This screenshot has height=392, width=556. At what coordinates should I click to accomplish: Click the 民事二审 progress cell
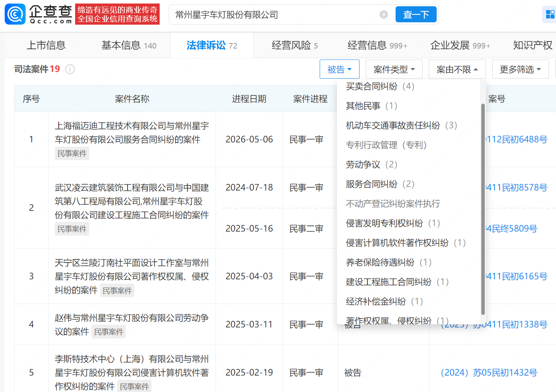306,228
